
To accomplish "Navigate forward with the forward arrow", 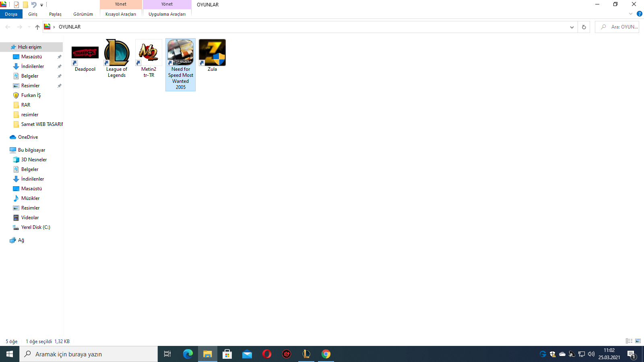I will pyautogui.click(x=19, y=27).
